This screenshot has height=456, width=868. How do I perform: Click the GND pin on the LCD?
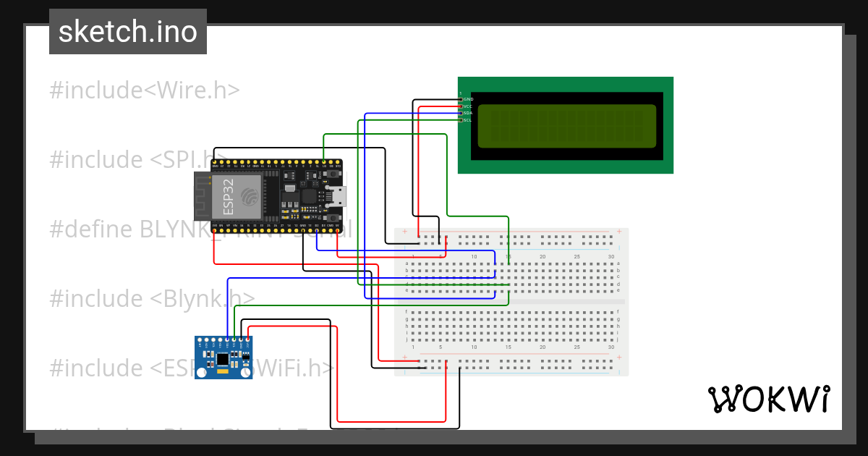(x=461, y=99)
